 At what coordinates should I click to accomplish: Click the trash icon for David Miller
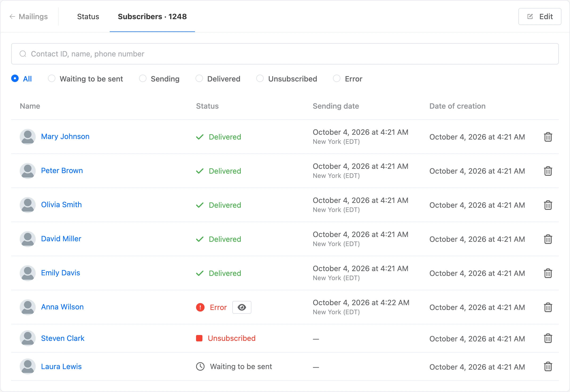tap(548, 239)
